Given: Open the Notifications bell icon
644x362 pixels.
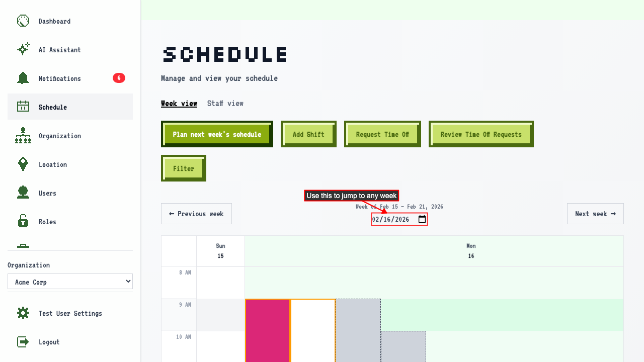Looking at the screenshot, I should [x=23, y=78].
